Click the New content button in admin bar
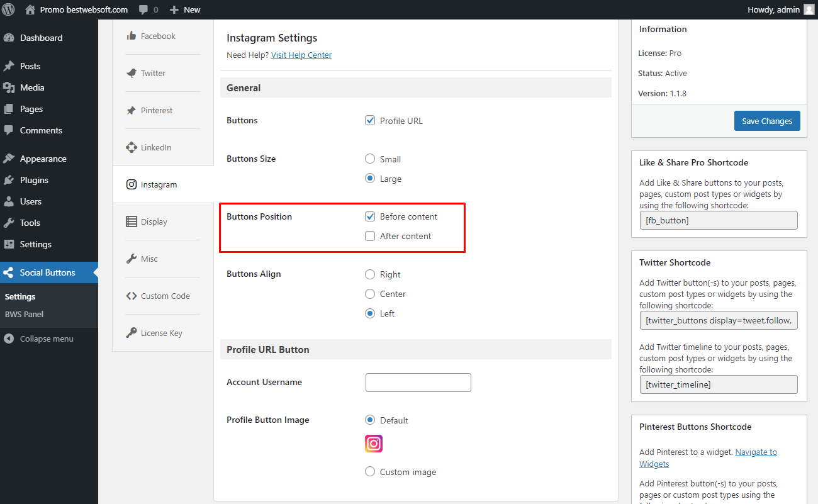818x504 pixels. 185,10
